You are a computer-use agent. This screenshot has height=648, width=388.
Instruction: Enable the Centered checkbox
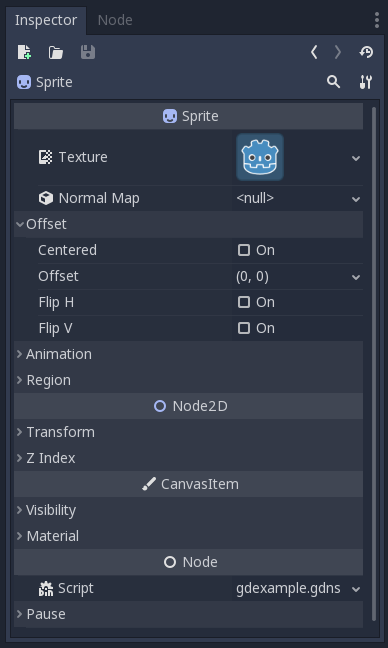[x=244, y=250]
